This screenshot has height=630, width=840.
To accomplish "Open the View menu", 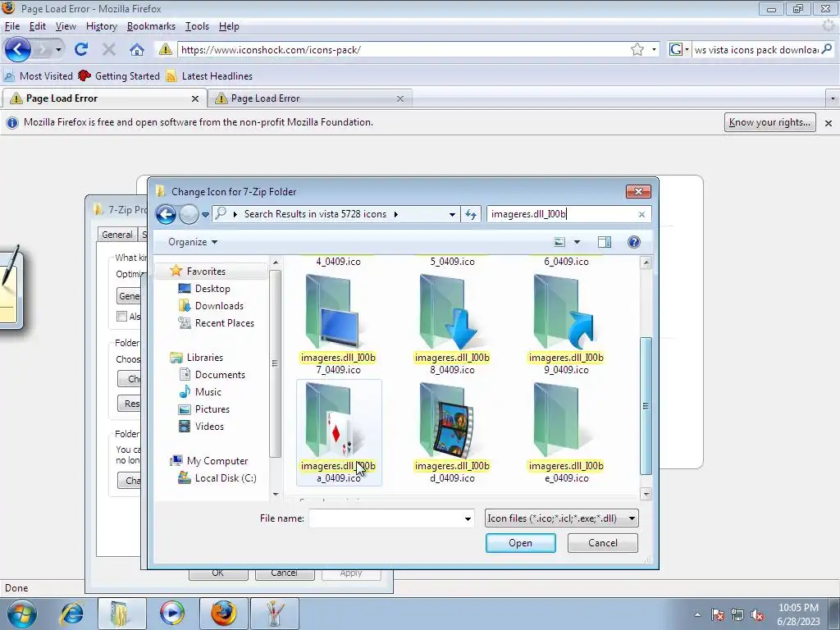I will click(x=66, y=26).
